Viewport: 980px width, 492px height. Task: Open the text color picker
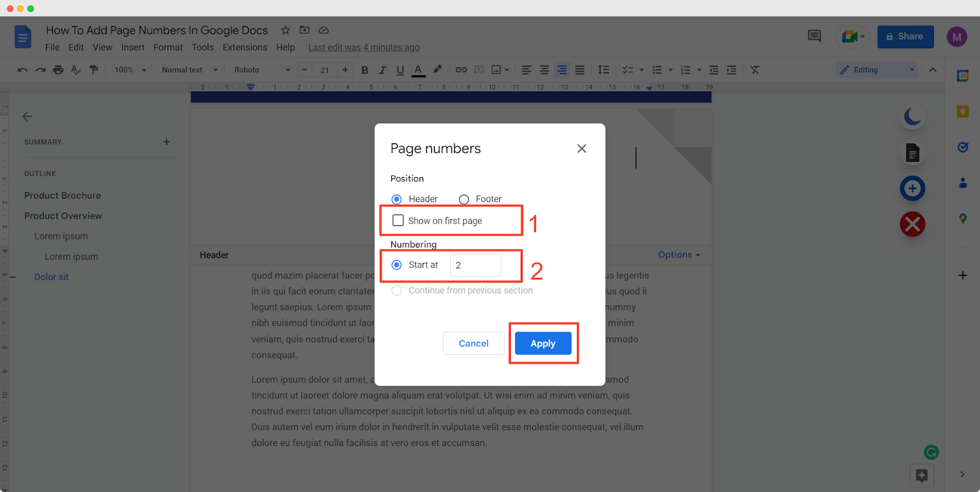418,70
